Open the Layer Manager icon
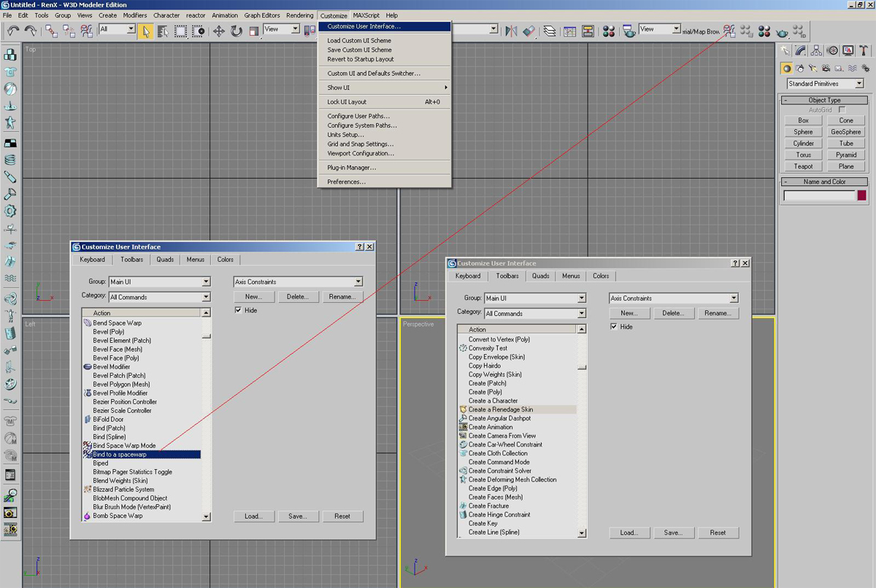Viewport: 876px width, 588px height. [550, 31]
